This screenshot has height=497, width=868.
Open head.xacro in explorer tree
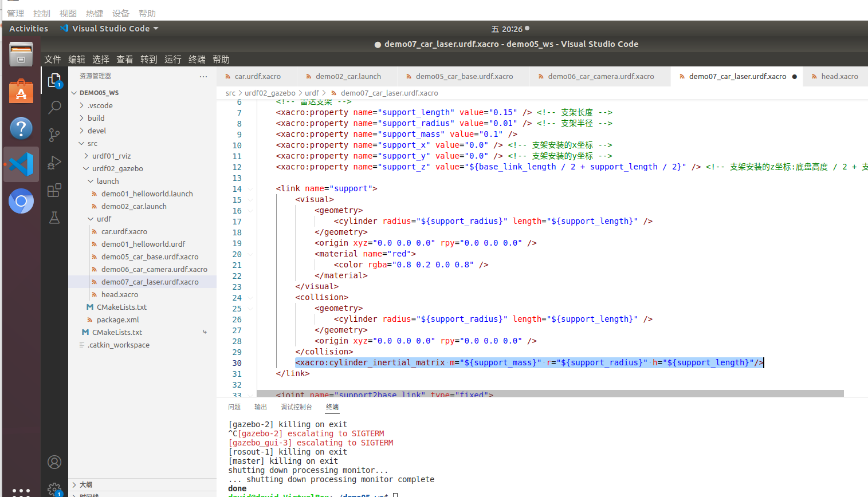pos(142,294)
